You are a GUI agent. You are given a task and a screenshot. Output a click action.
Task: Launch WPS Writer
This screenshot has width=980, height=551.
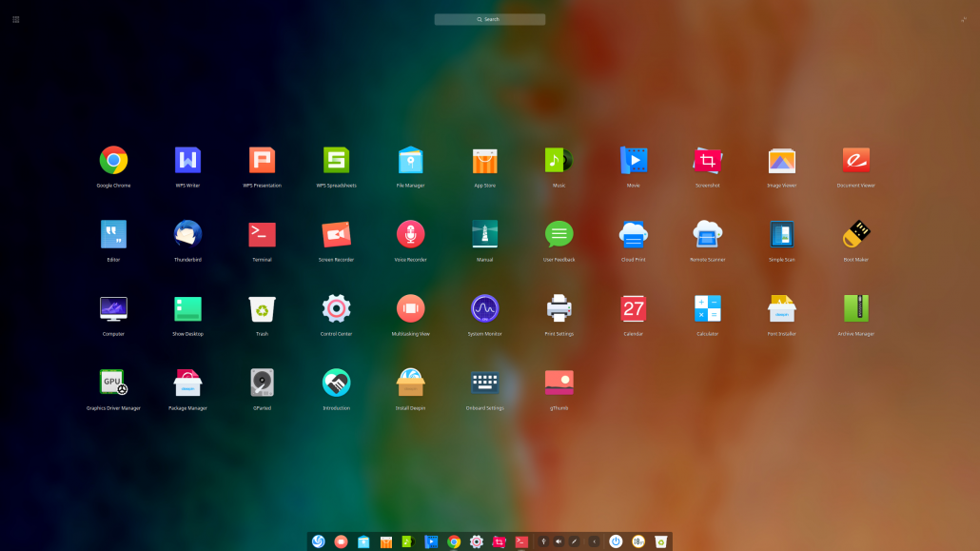pyautogui.click(x=187, y=160)
